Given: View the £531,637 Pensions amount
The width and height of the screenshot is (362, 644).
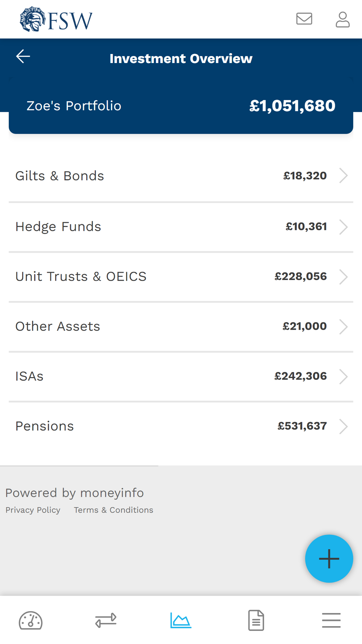Looking at the screenshot, I should pyautogui.click(x=302, y=426).
